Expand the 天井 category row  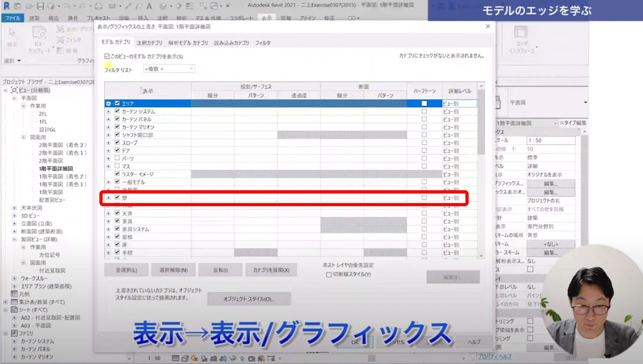pos(109,213)
